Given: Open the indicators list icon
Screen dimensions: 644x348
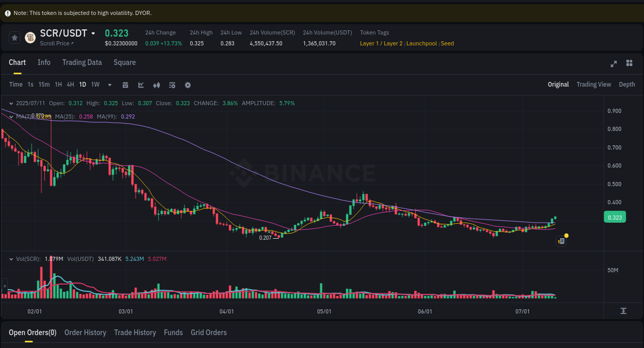Looking at the screenshot, I should click(172, 85).
